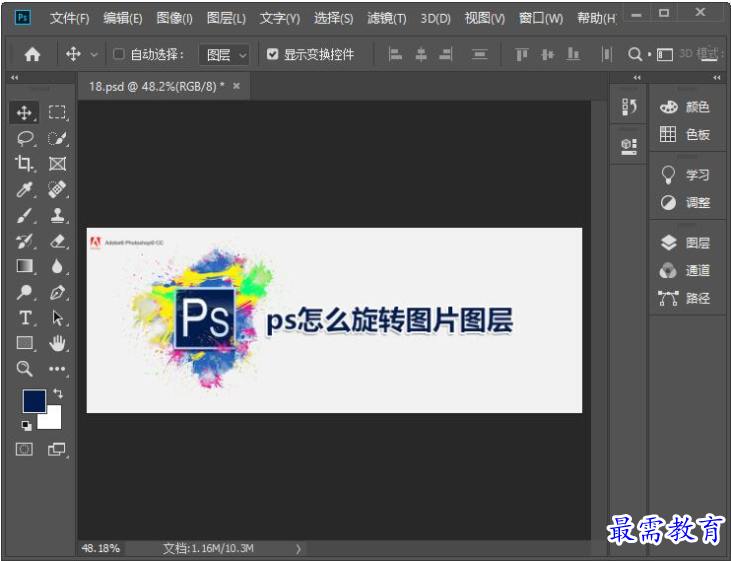Open the History panel icon

[628, 107]
